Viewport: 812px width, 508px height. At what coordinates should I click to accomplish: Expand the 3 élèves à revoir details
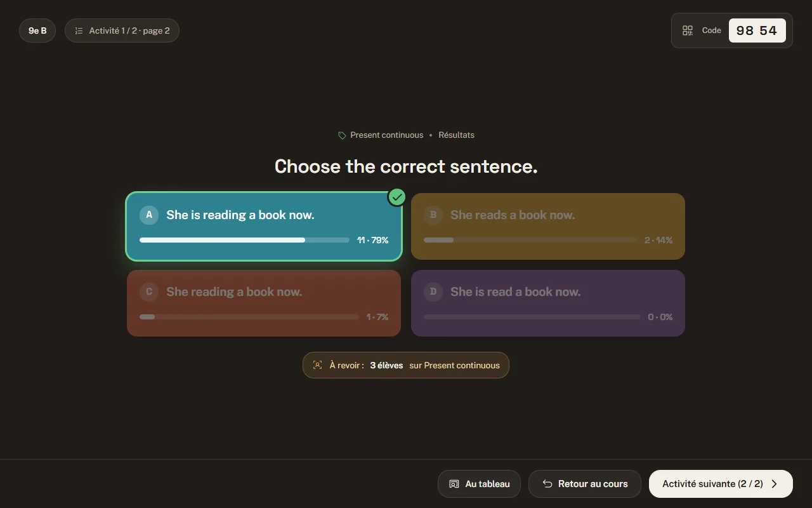[x=406, y=365]
